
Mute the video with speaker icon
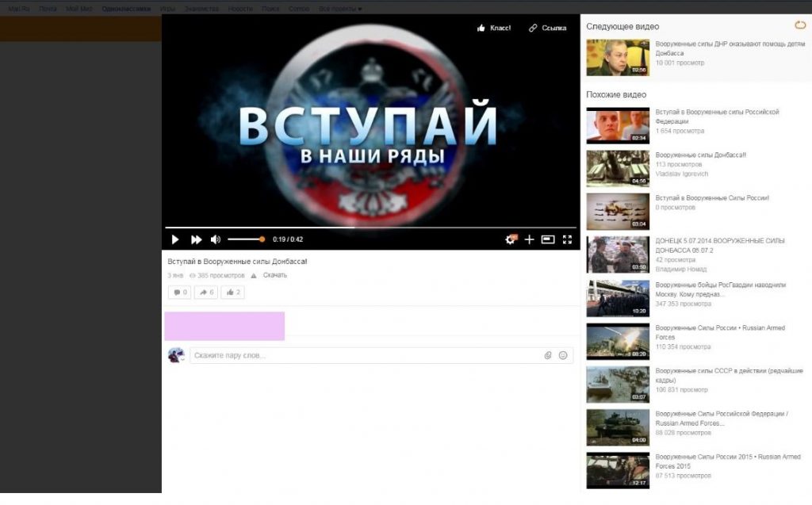(x=216, y=239)
